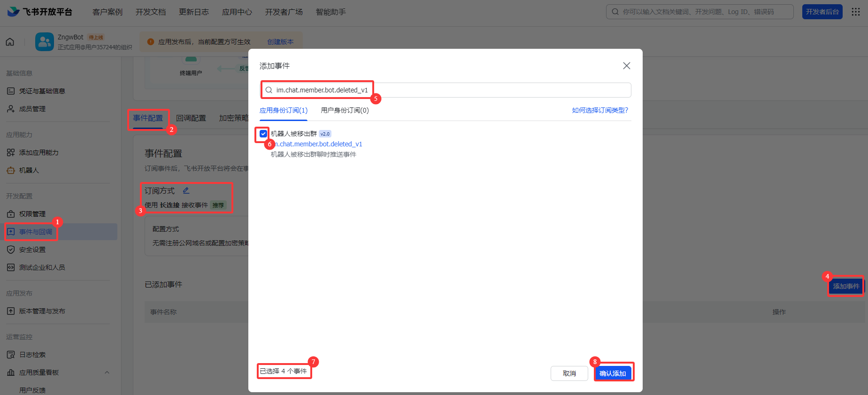Open the apps grid icon at top right
The height and width of the screenshot is (395, 868).
tap(856, 12)
